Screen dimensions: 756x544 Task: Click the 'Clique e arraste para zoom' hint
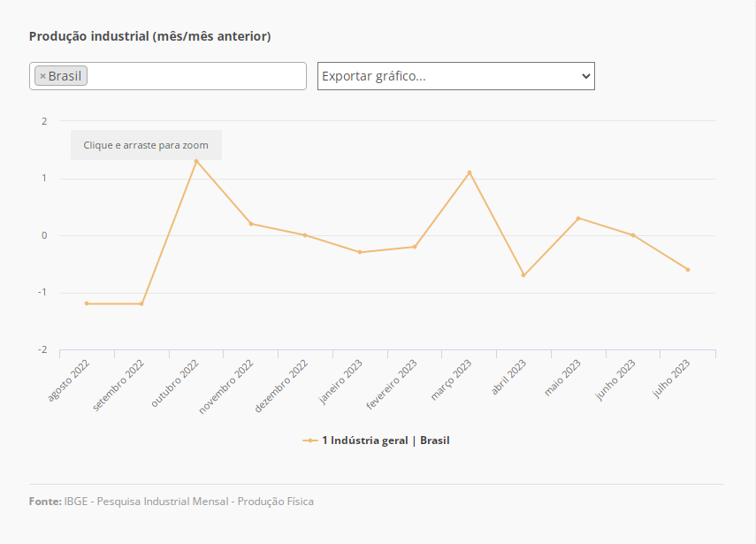point(146,145)
